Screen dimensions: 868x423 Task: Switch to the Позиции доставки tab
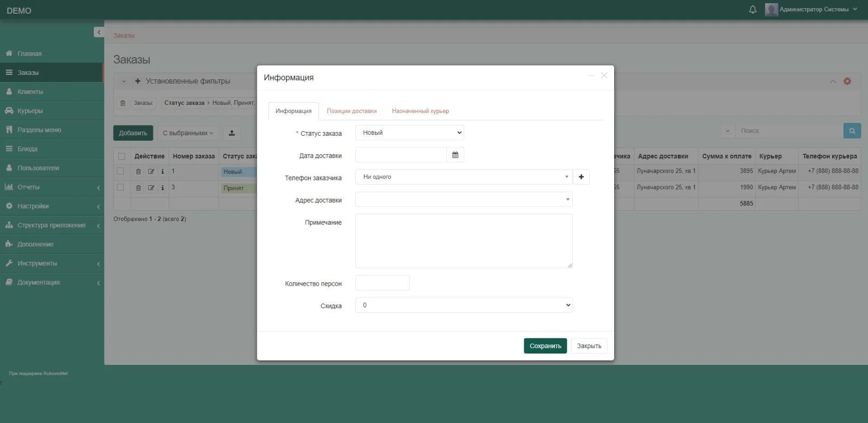[x=352, y=111]
